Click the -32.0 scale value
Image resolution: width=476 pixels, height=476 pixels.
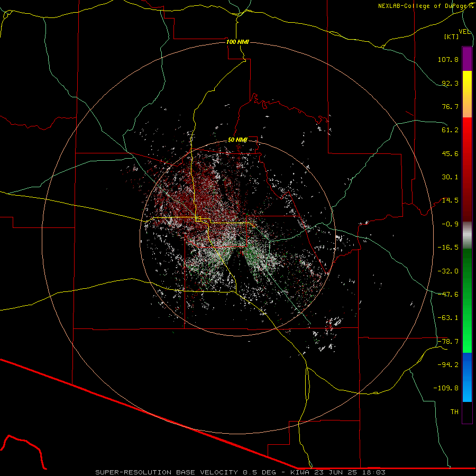448,271
